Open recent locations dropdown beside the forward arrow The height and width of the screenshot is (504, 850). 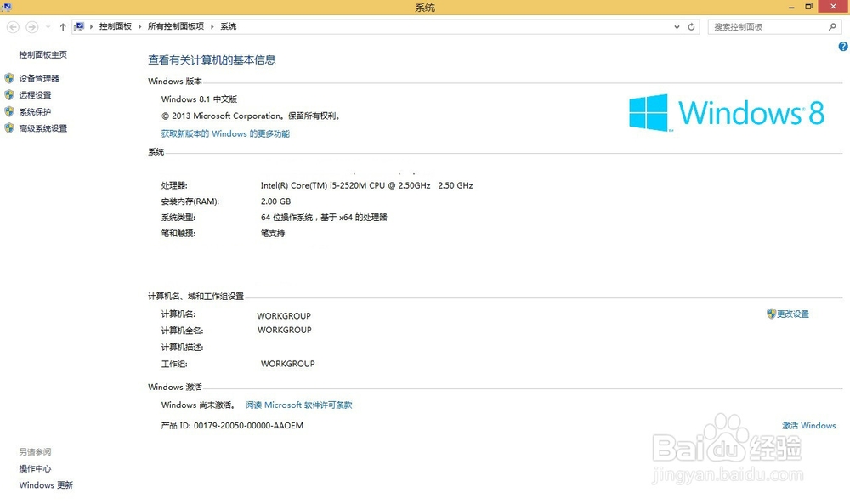tap(48, 26)
